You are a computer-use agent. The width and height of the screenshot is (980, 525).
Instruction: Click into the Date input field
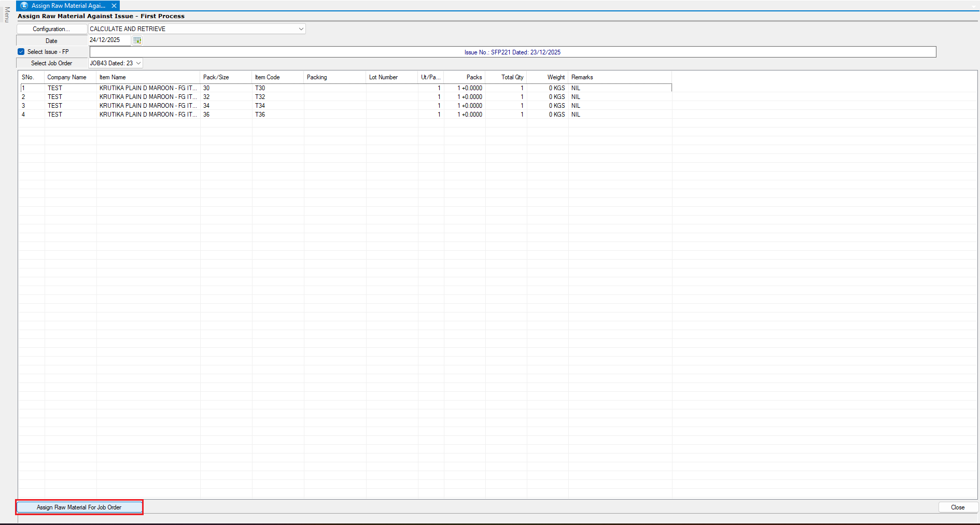[109, 40]
